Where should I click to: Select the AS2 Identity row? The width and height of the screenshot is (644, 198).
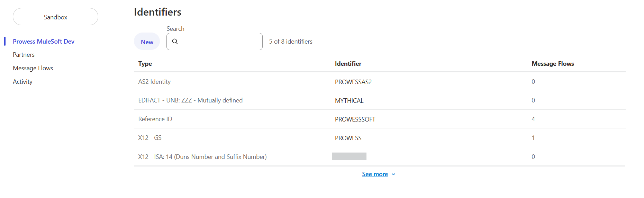click(154, 82)
